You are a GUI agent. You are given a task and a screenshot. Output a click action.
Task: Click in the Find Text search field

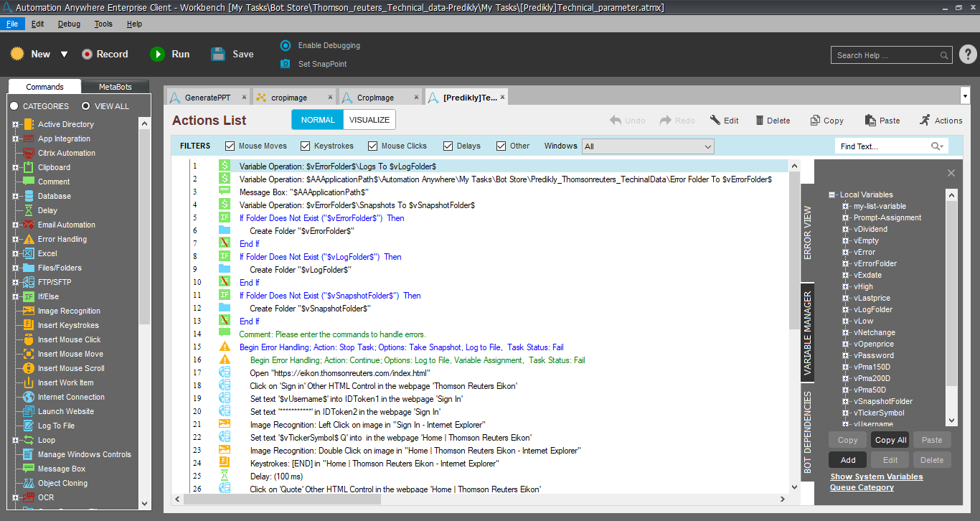point(883,146)
